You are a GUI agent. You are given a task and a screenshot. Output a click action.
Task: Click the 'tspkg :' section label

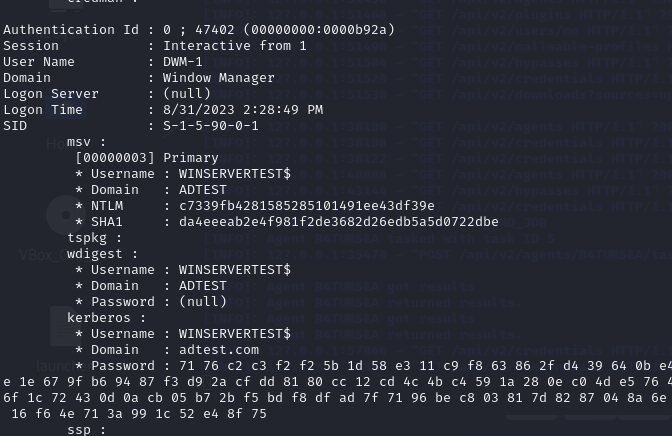94,238
